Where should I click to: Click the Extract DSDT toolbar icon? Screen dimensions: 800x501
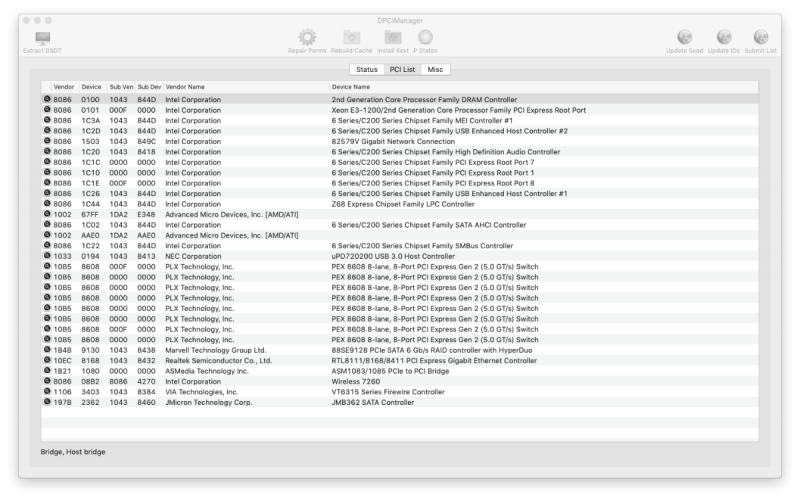pyautogui.click(x=42, y=38)
